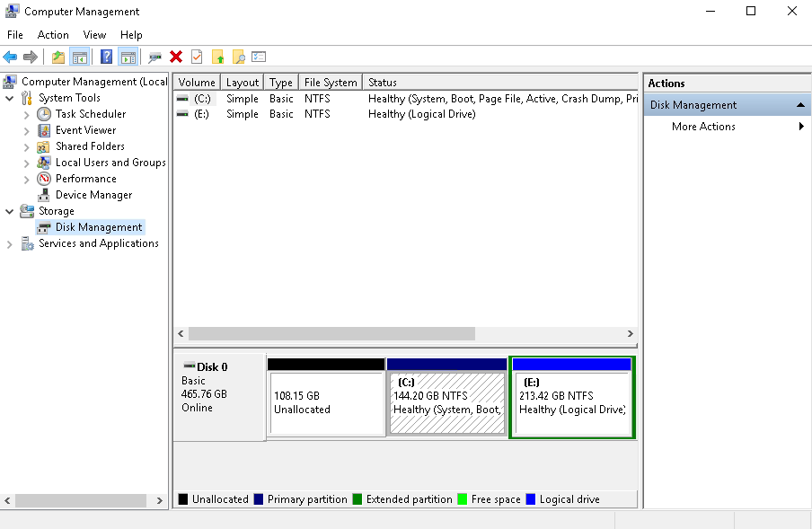Open the File menu

[15, 35]
